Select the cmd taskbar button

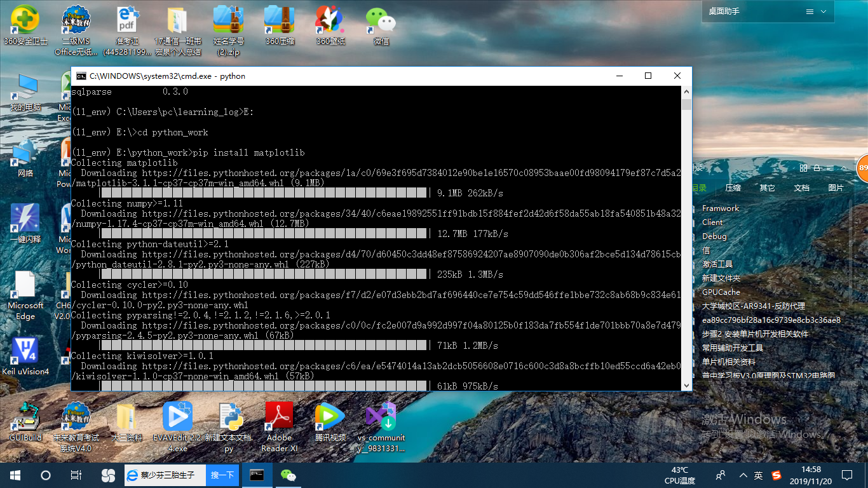click(257, 475)
